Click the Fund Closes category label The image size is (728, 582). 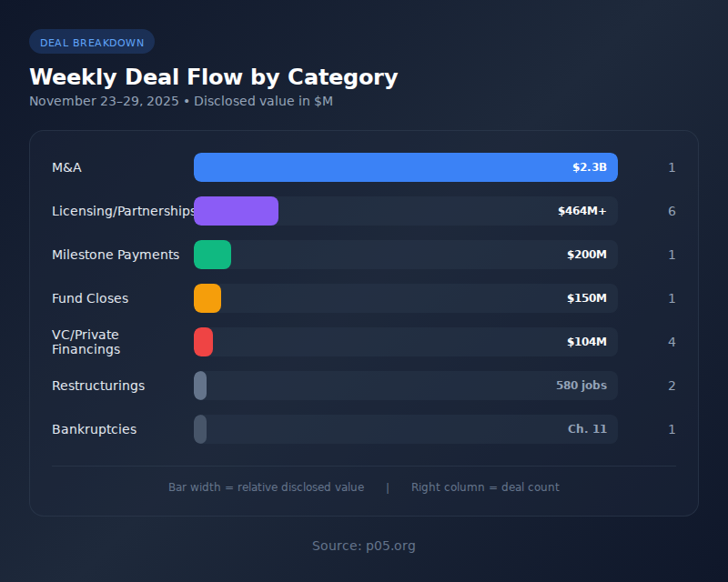[90, 298]
